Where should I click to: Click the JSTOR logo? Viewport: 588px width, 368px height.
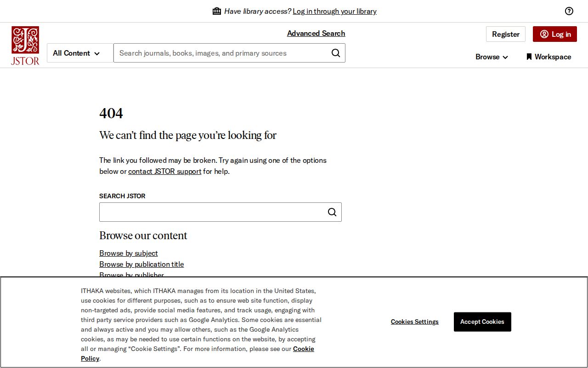[25, 45]
